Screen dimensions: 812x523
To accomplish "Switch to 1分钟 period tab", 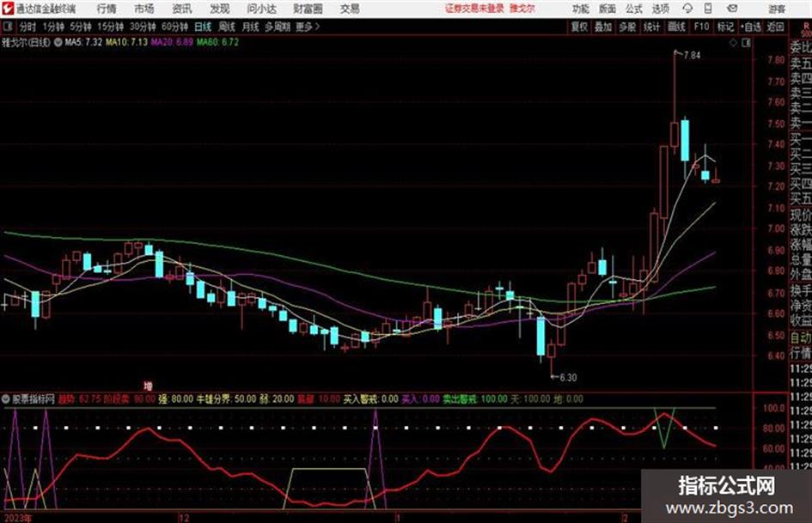I will coord(53,27).
